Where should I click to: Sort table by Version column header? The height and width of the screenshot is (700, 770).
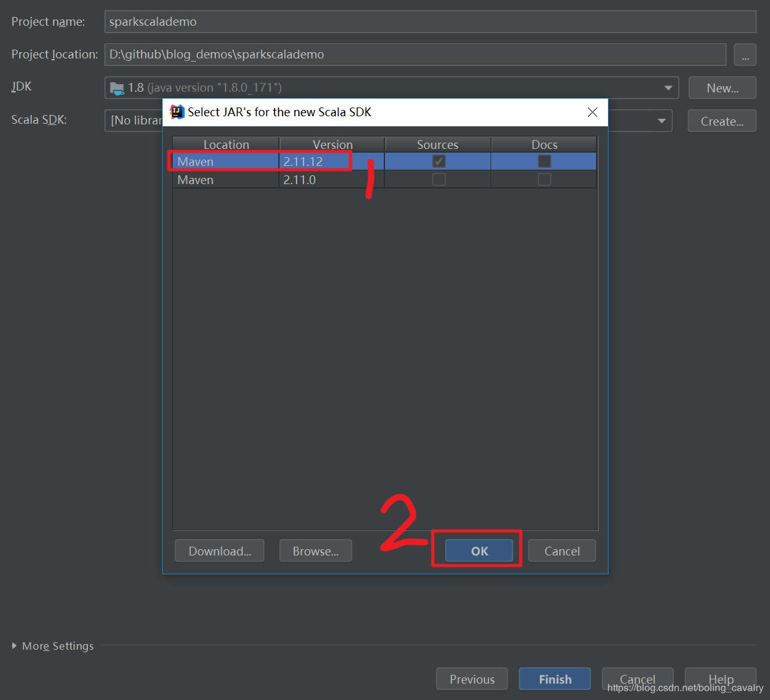pos(332,145)
